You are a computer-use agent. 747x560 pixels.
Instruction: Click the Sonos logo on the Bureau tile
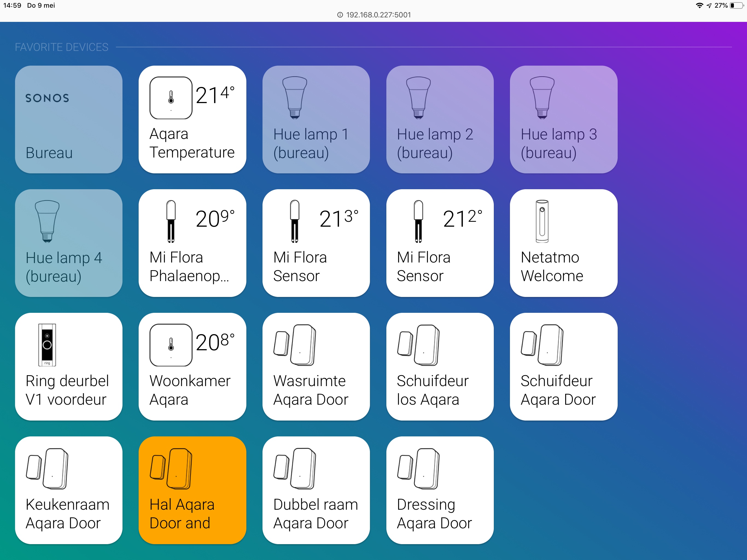coord(47,98)
